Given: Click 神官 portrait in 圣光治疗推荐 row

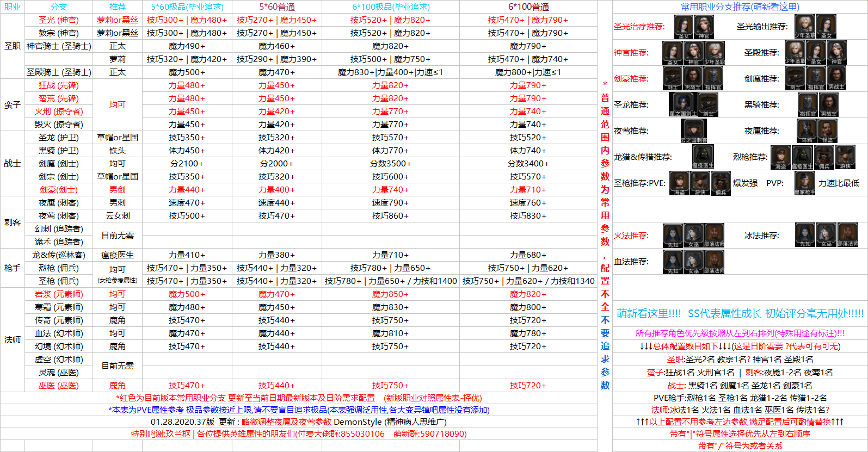Looking at the screenshot, I should click(704, 27).
